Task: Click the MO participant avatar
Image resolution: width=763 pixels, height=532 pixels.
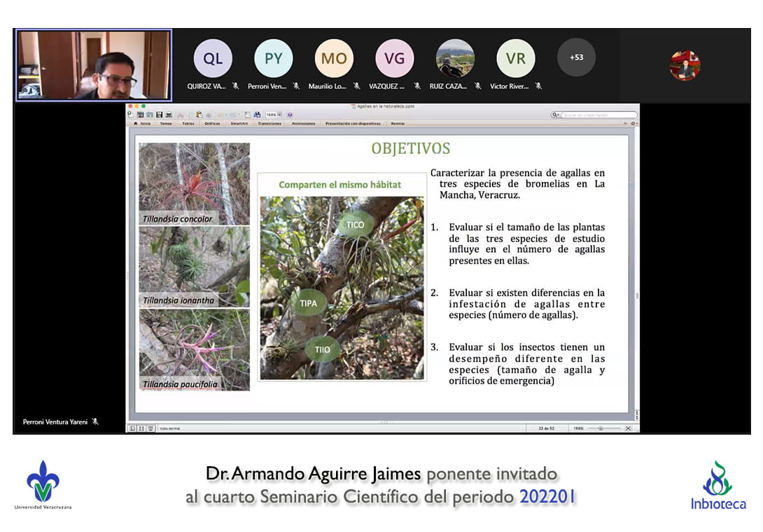Action: tap(334, 59)
